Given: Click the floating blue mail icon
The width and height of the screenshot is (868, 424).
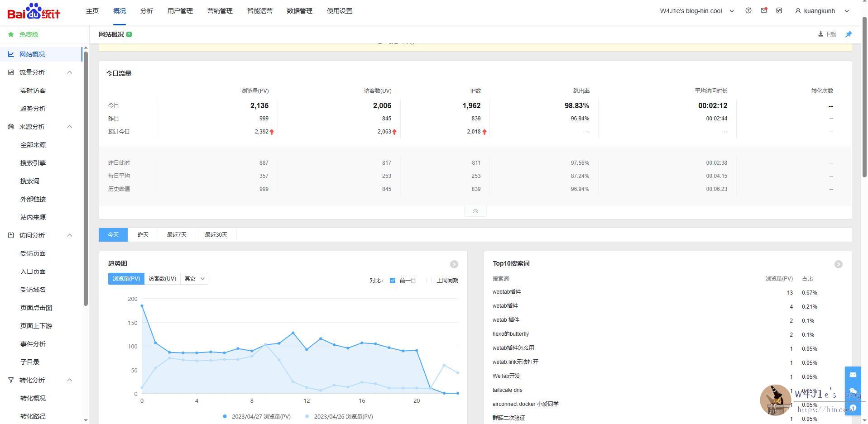Looking at the screenshot, I should (x=853, y=375).
